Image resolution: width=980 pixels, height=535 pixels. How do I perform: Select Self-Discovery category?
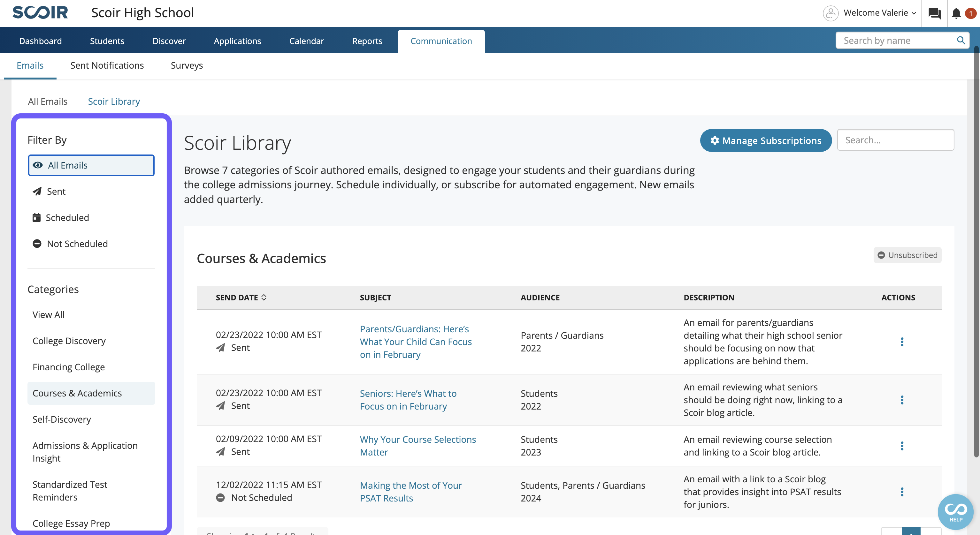(91, 419)
